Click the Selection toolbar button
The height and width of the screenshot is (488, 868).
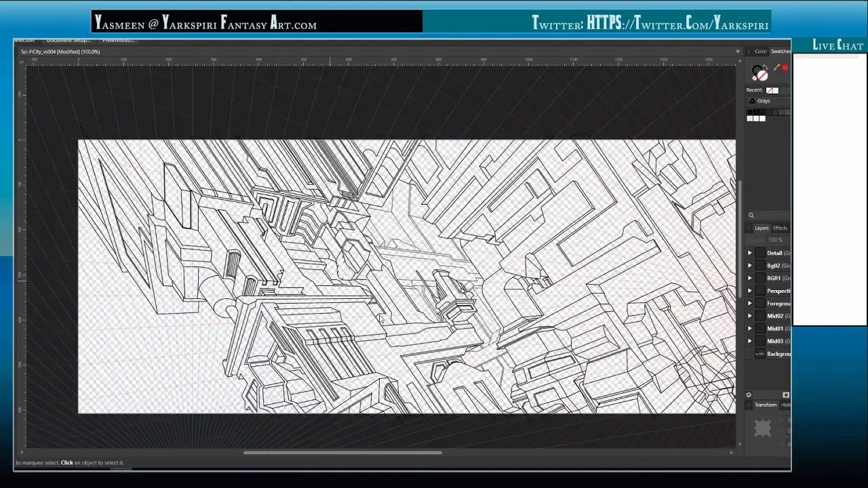24,41
